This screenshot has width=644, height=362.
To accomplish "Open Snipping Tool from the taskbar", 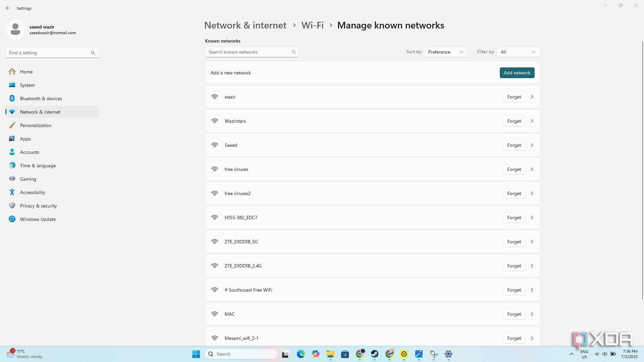I will [x=434, y=354].
